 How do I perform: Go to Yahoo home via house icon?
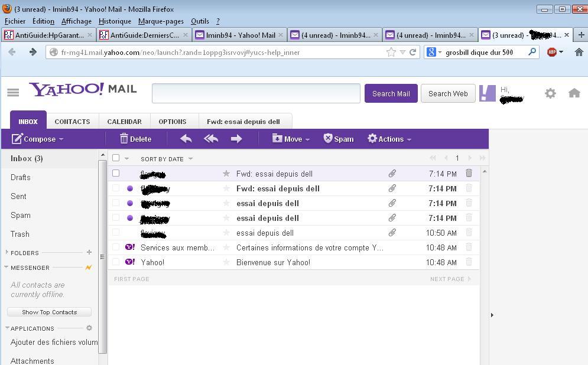[574, 93]
